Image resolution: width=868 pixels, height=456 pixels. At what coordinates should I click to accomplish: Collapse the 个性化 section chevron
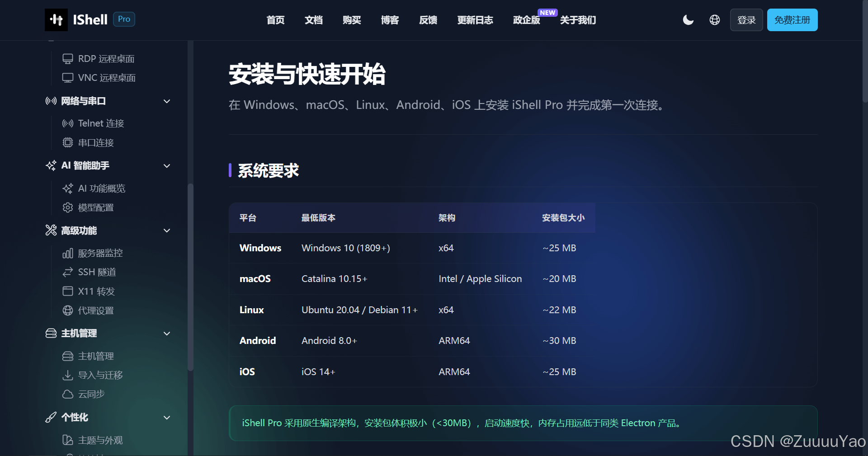[x=167, y=418]
